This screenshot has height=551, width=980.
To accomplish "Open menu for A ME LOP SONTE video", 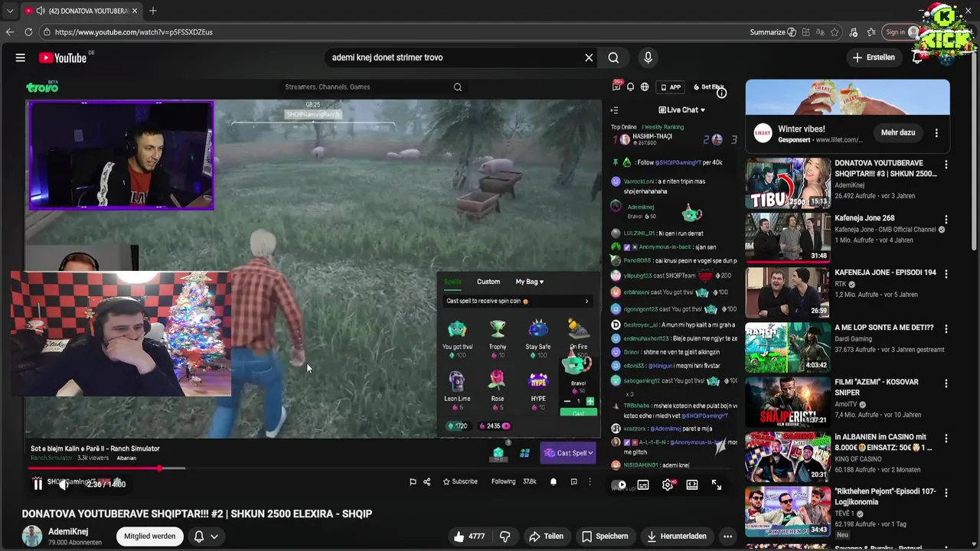I will click(x=946, y=328).
